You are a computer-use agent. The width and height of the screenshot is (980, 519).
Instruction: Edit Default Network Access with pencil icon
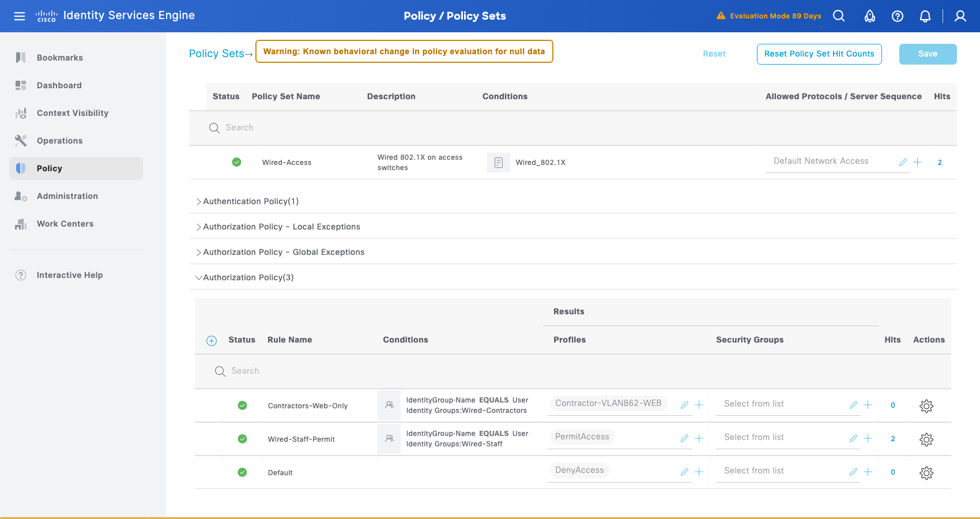[x=903, y=163]
